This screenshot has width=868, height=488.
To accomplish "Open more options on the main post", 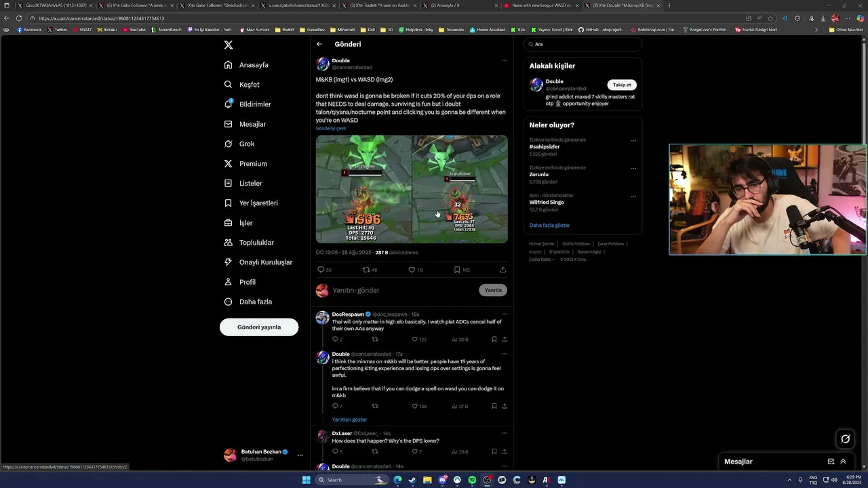I will pyautogui.click(x=504, y=60).
